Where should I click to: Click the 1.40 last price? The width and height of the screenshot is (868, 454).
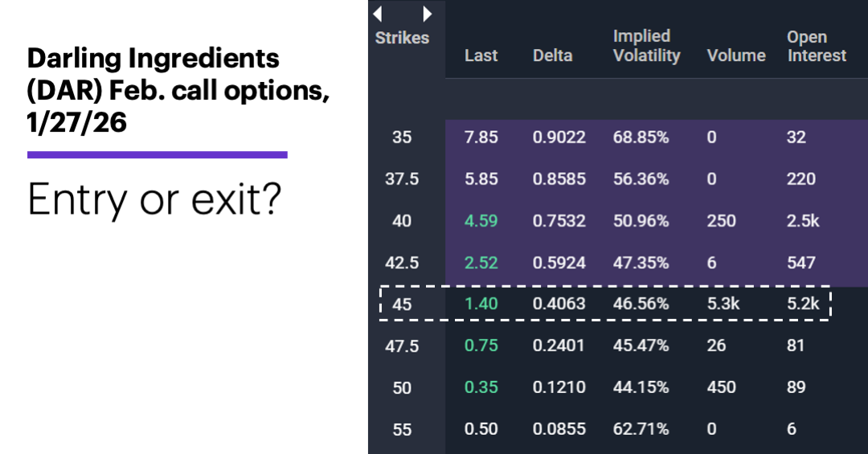click(481, 304)
